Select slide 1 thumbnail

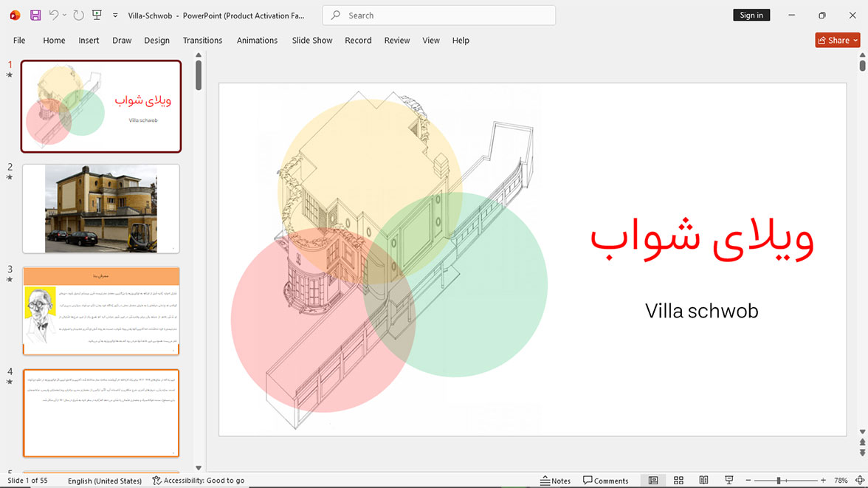point(101,106)
